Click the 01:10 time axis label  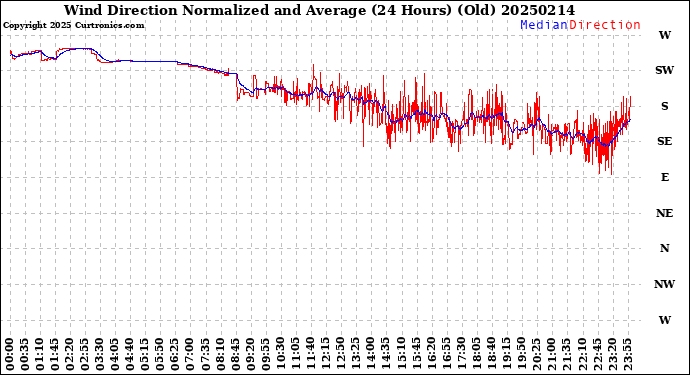tap(40, 355)
